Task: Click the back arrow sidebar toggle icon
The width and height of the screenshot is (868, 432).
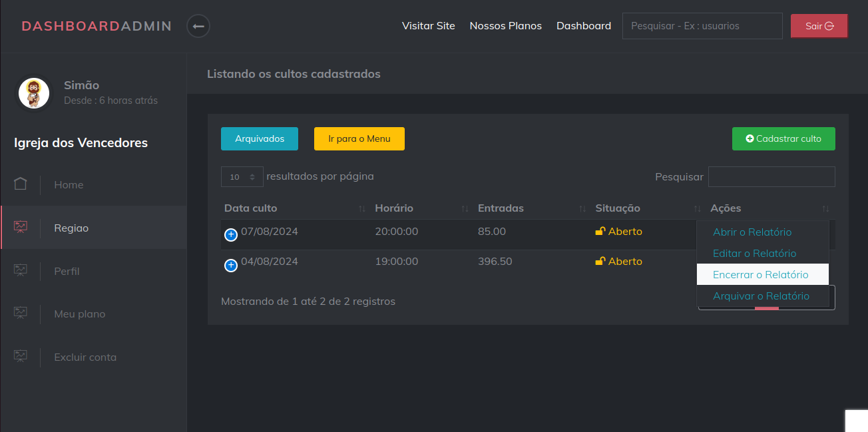Action: point(198,27)
